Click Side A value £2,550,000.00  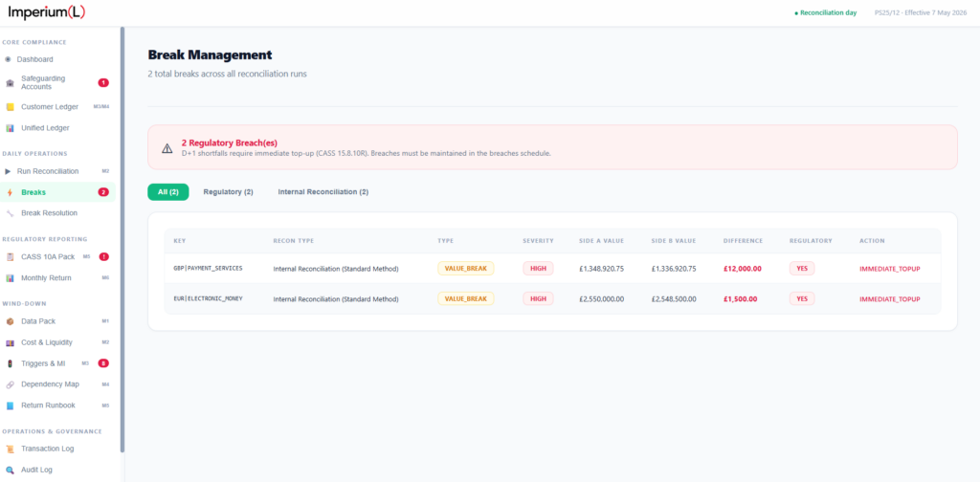[x=602, y=299]
